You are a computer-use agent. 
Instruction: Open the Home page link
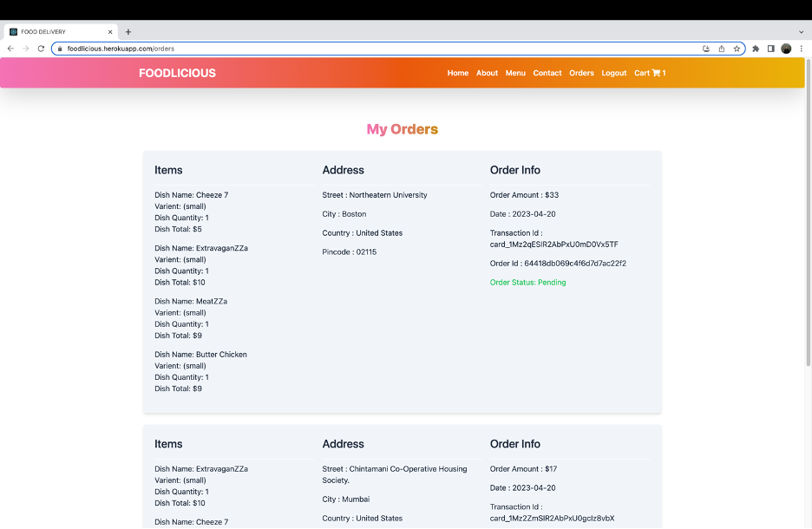tap(458, 73)
